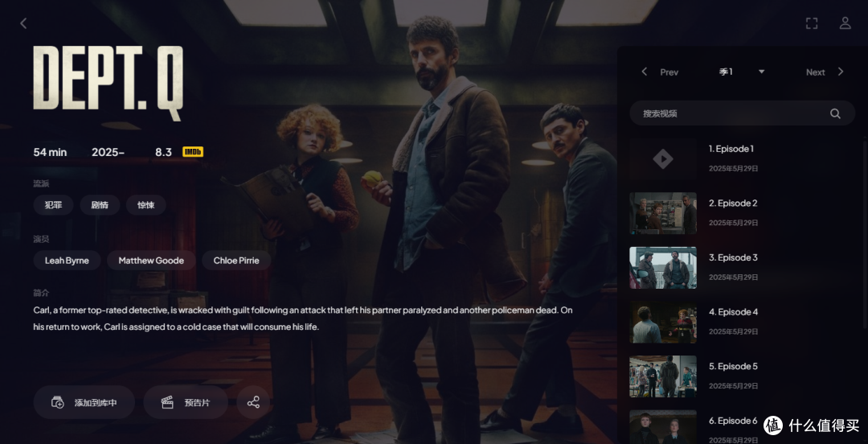Open Episode 4 thumbnail
Screen dimensions: 868x444
(663, 322)
